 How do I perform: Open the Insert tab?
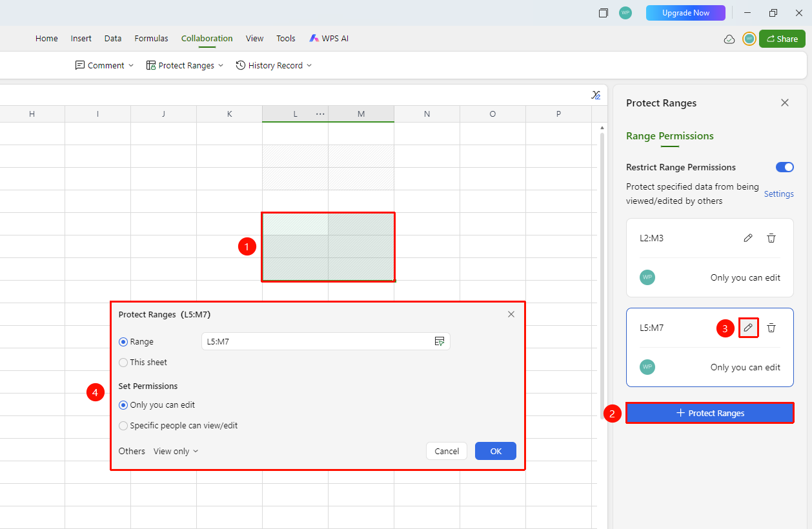(81, 39)
